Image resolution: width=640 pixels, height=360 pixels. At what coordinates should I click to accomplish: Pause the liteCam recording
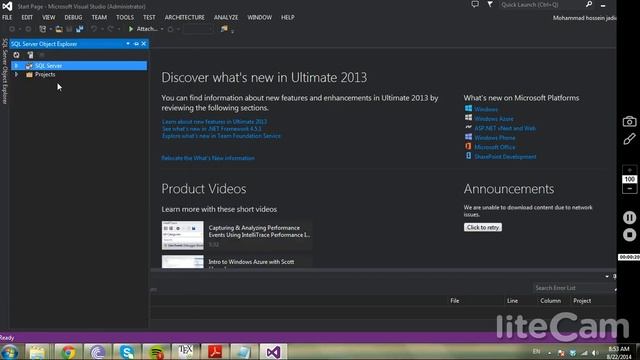coord(629,218)
